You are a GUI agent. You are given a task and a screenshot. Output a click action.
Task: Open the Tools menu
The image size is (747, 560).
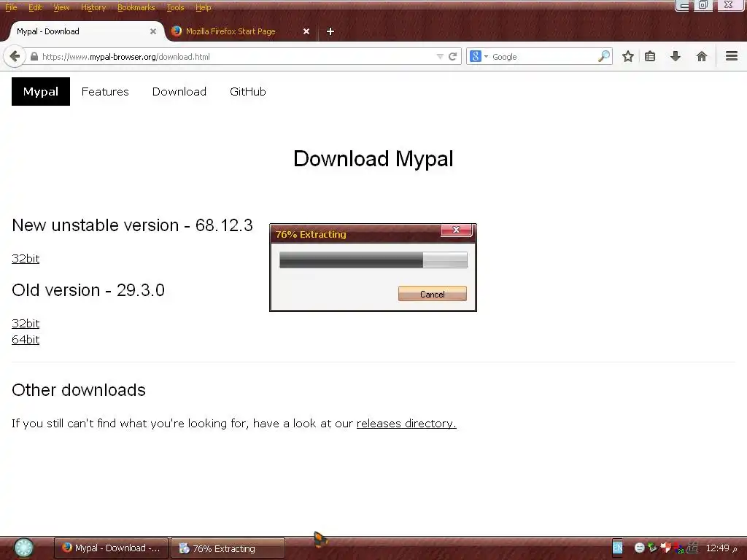tap(175, 7)
